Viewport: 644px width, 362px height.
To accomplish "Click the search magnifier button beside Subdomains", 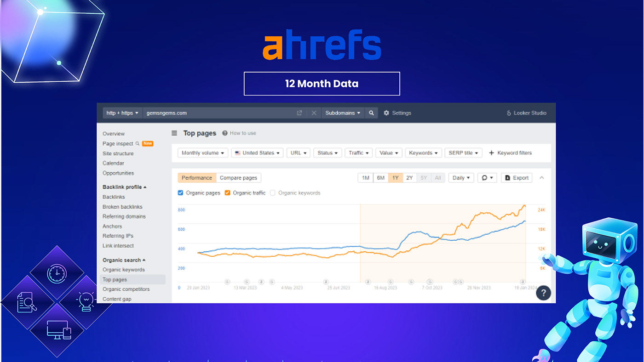I will 371,113.
